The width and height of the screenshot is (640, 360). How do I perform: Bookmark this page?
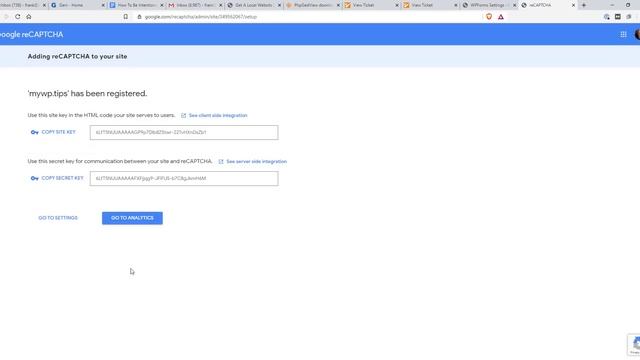click(126, 17)
